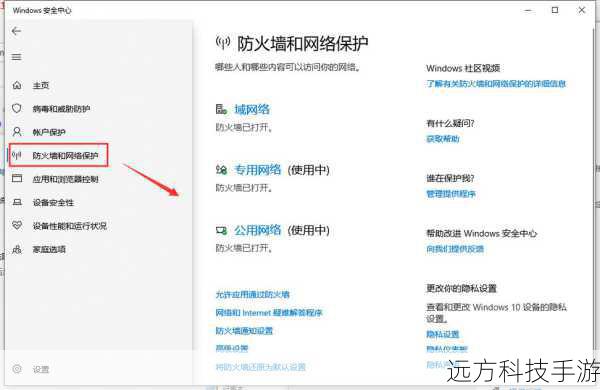The image size is (600, 390).
Task: Open 隐私设置 link
Action: pyautogui.click(x=443, y=334)
